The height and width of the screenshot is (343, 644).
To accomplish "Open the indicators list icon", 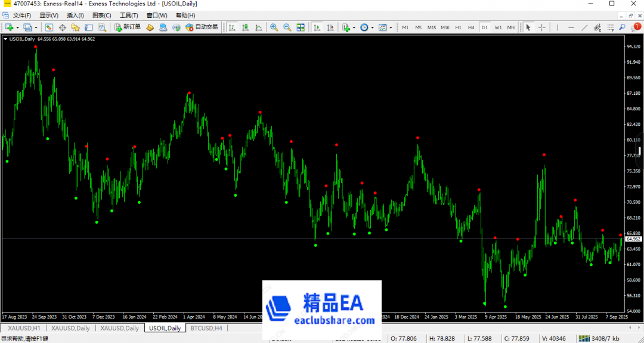I will click(346, 27).
